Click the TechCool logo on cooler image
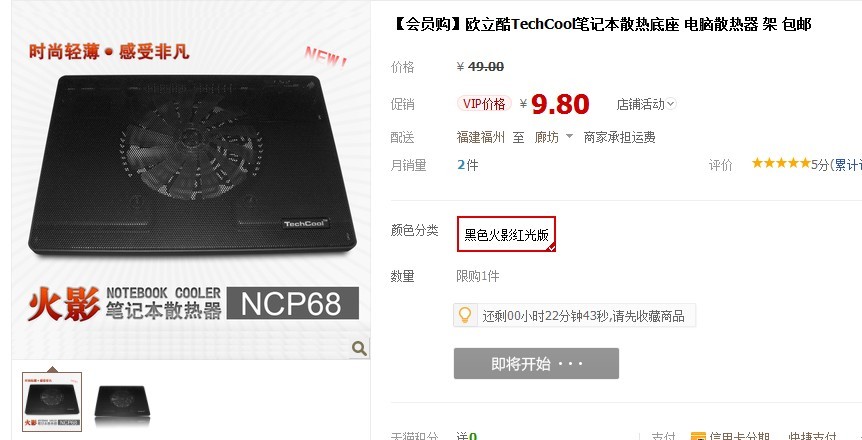The width and height of the screenshot is (862, 440). [306, 223]
